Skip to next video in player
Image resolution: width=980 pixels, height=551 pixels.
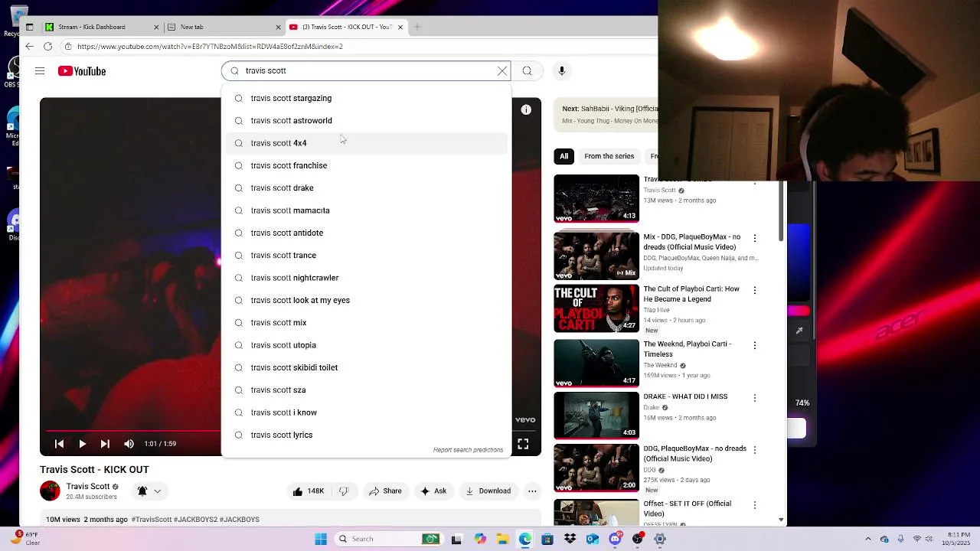105,444
